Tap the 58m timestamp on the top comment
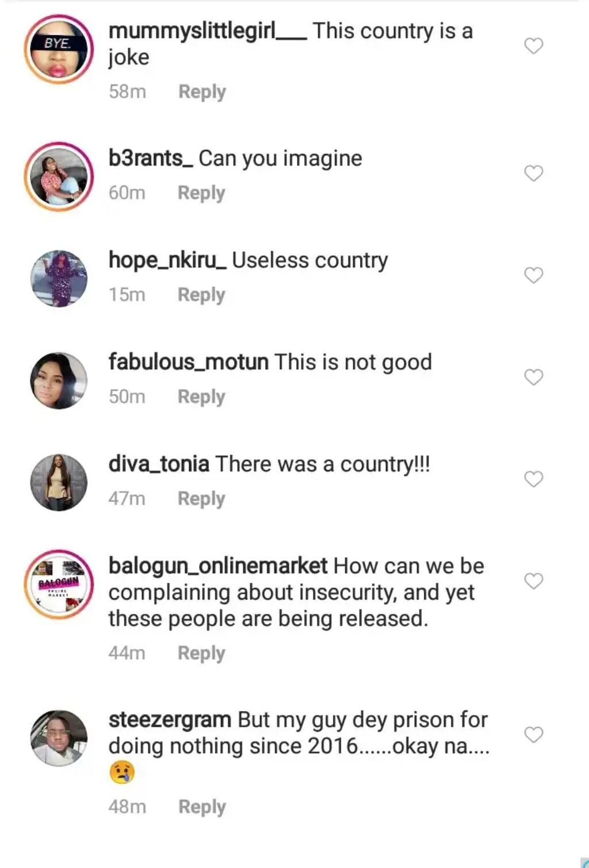 (x=128, y=91)
